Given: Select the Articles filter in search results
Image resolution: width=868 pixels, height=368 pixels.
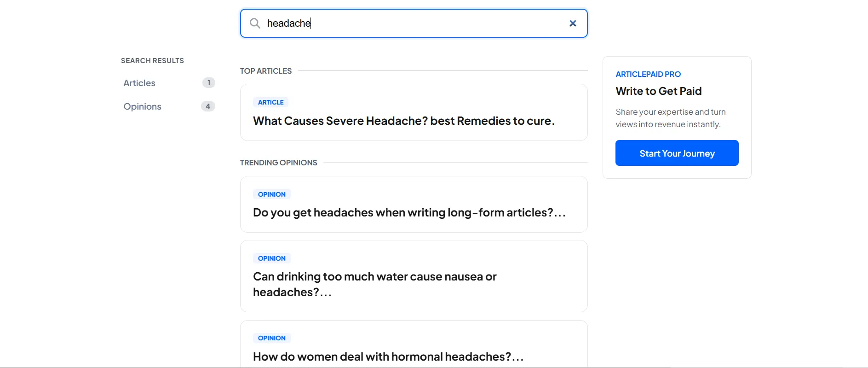Looking at the screenshot, I should (139, 83).
